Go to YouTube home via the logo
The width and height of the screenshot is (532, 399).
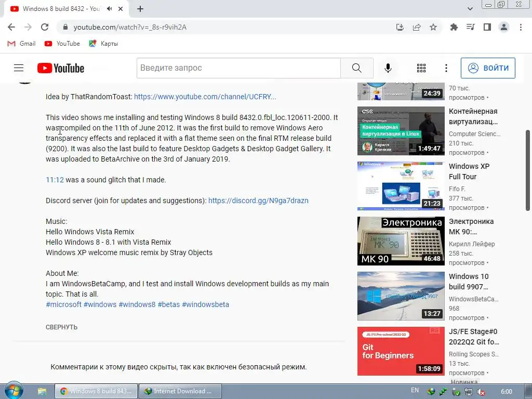pos(61,68)
